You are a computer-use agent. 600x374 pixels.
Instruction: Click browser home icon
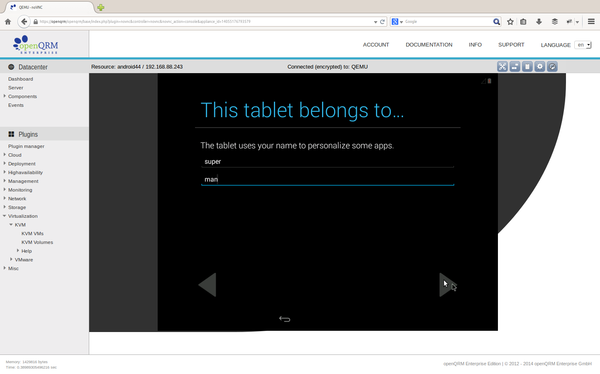point(8,22)
